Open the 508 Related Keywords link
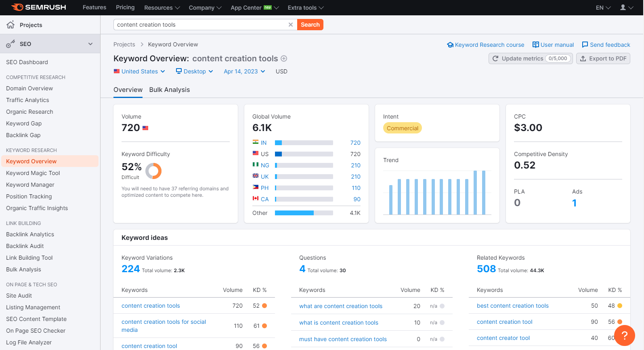The image size is (644, 350). coord(486,269)
